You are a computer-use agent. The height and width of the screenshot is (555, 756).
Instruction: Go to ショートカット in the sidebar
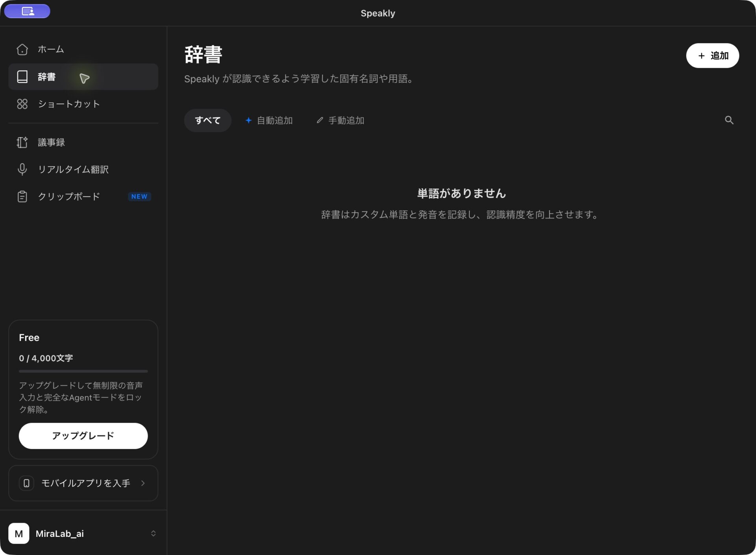83,104
